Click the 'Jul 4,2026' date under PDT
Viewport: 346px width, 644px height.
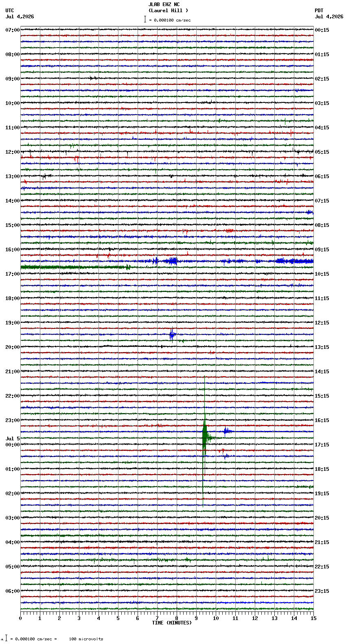(x=329, y=17)
